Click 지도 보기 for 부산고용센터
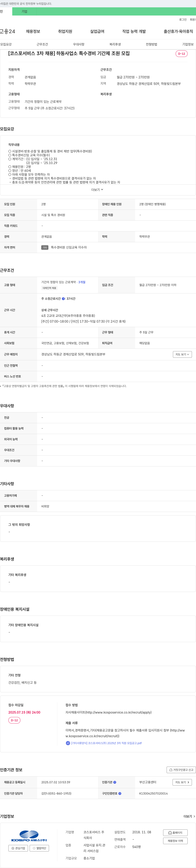 (182, 782)
